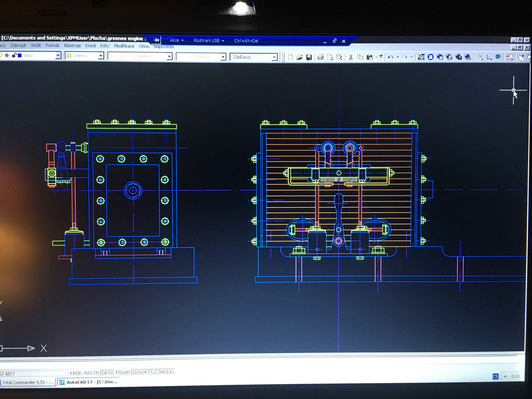Click Ctrl+Alt+Del in remote session bar

click(x=246, y=41)
